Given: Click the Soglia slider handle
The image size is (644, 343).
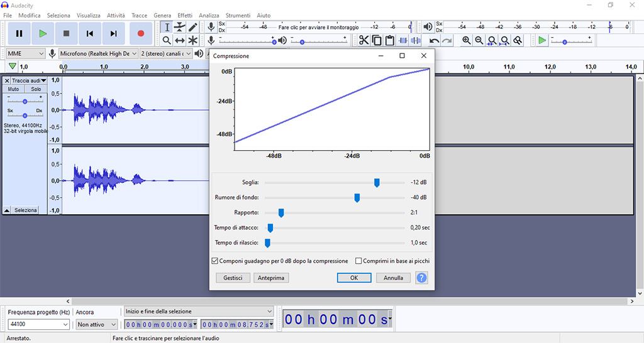Looking at the screenshot, I should click(x=377, y=183).
